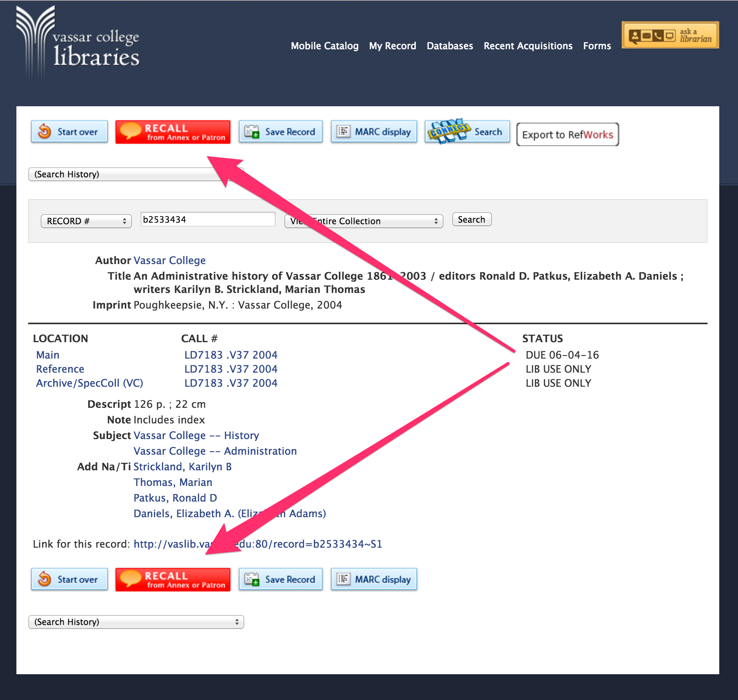738x700 pixels.
Task: Click the top Start over button
Action: [70, 132]
